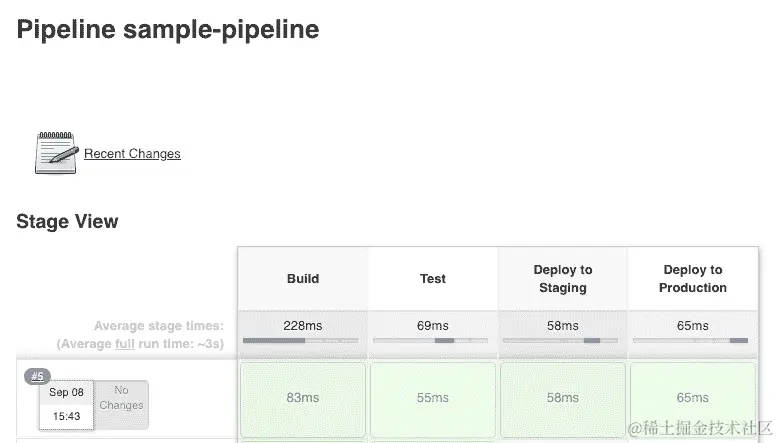Click the Deploy to Production average progress bar
The image size is (779, 443).
point(692,341)
